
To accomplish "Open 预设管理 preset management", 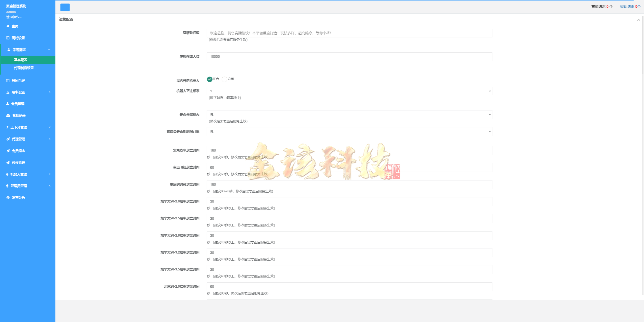I will (18, 162).
